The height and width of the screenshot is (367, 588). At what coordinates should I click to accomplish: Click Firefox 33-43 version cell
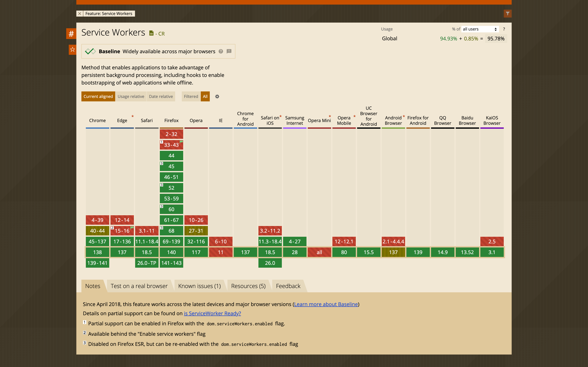click(171, 145)
